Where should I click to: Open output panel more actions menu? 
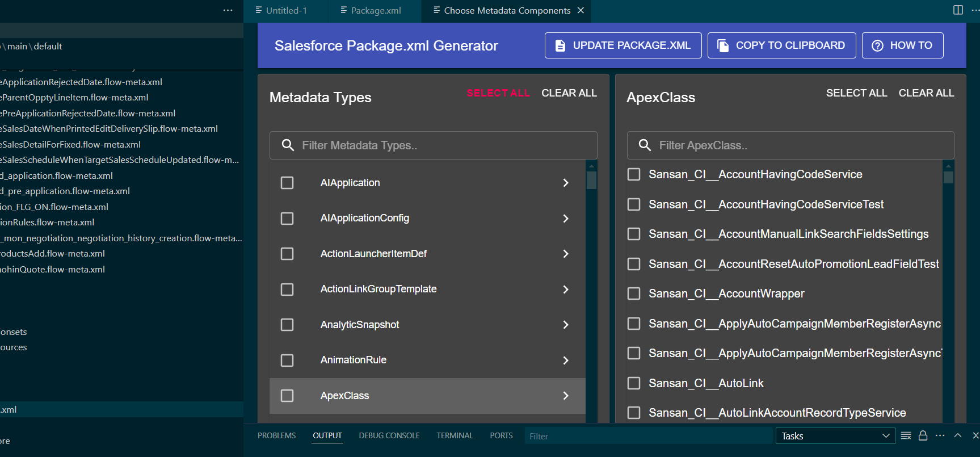tap(940, 435)
